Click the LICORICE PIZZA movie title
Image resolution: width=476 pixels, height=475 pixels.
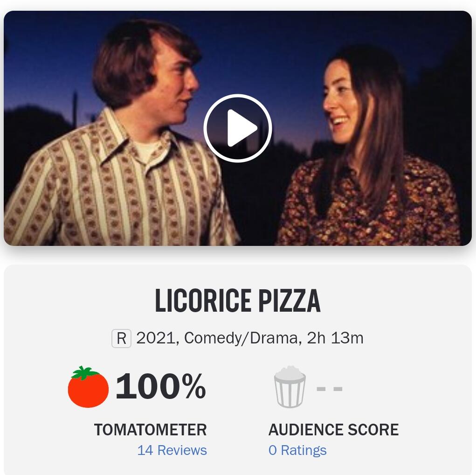pos(238,301)
